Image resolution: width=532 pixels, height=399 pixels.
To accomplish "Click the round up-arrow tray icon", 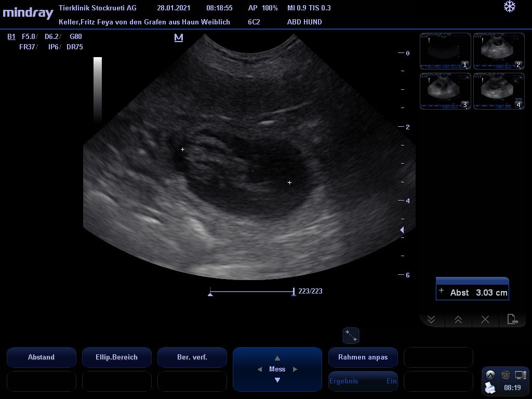I will point(490,375).
